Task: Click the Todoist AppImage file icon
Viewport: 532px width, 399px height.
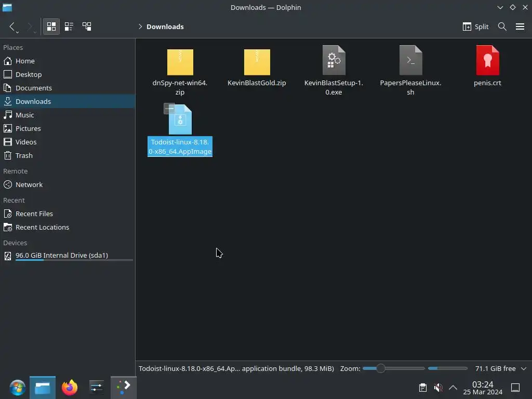Action: (x=180, y=120)
